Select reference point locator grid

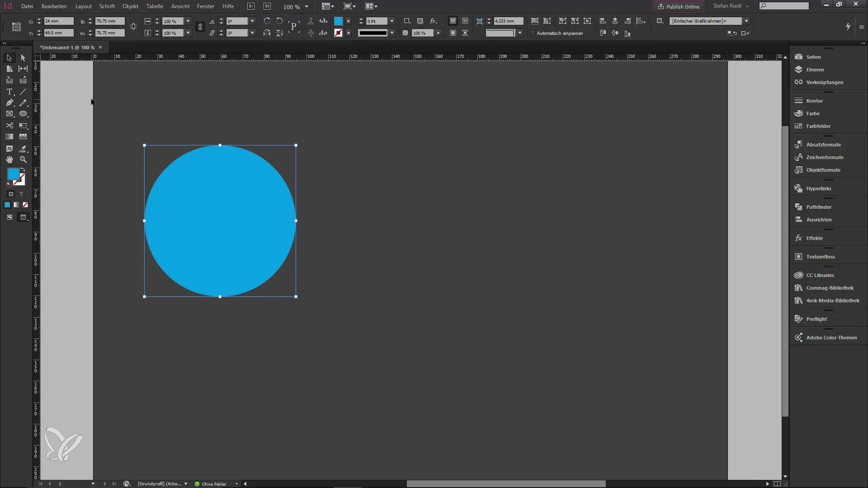point(16,27)
